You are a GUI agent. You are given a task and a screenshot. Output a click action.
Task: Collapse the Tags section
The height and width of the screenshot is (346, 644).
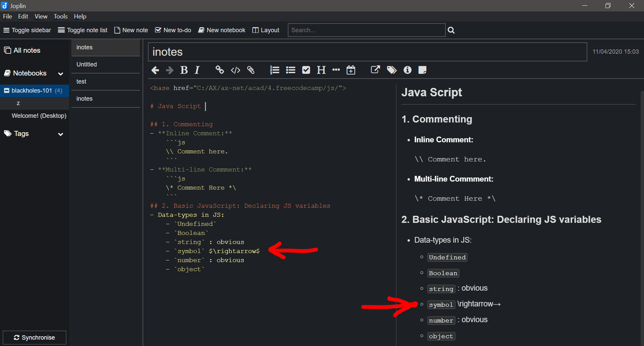click(x=61, y=134)
